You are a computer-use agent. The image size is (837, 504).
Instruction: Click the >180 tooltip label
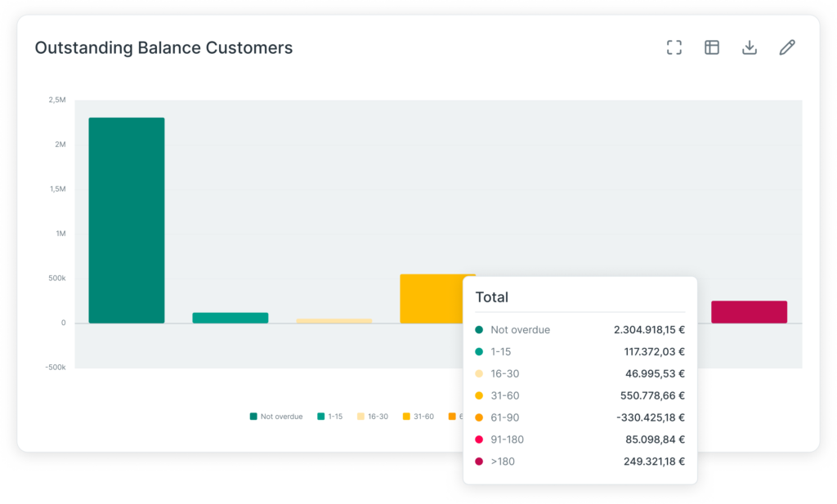(x=503, y=462)
